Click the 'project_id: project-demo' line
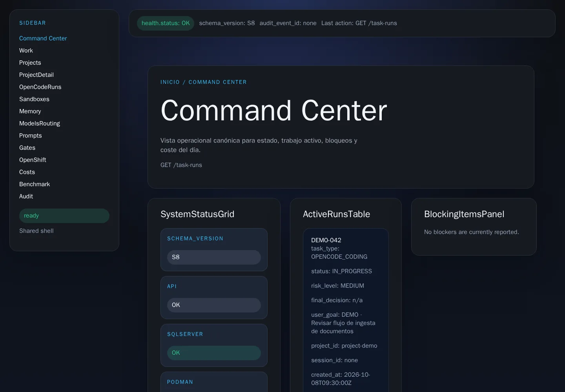The width and height of the screenshot is (565, 392). point(344,346)
